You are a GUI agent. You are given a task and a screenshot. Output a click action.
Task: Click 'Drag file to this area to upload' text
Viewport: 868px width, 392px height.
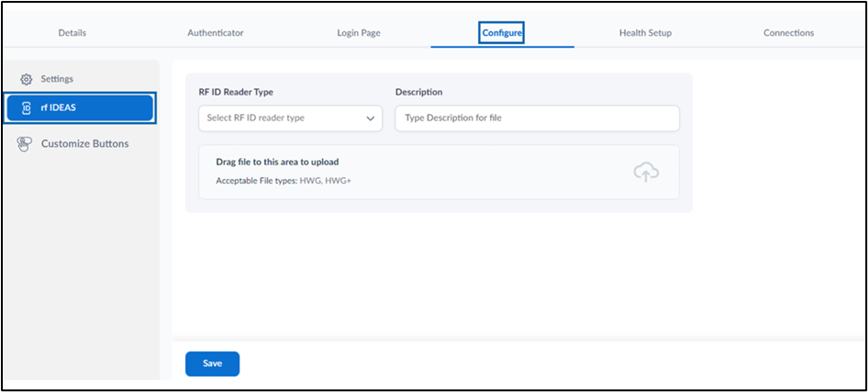277,162
